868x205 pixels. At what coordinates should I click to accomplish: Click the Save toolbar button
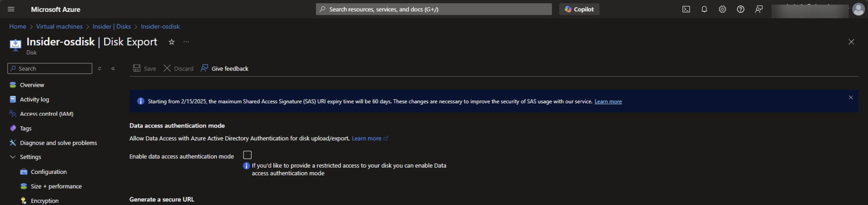pyautogui.click(x=145, y=68)
